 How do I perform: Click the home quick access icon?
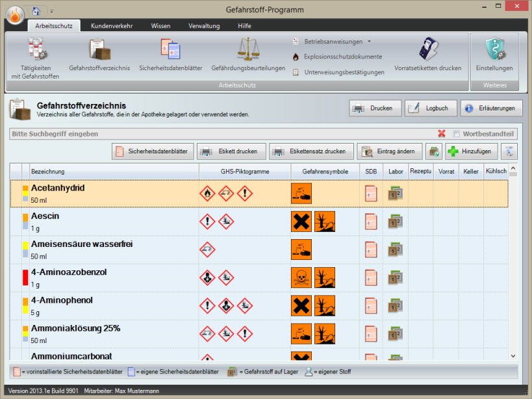(36, 11)
